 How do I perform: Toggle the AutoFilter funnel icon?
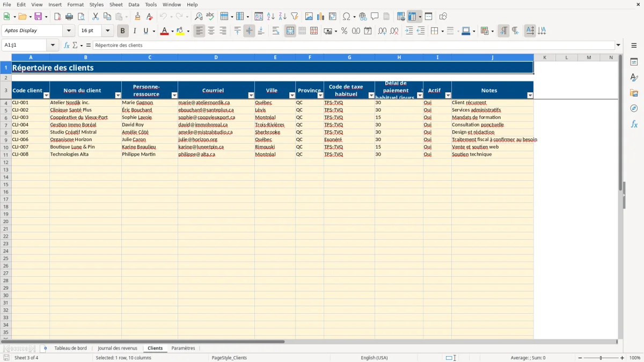pyautogui.click(x=294, y=17)
